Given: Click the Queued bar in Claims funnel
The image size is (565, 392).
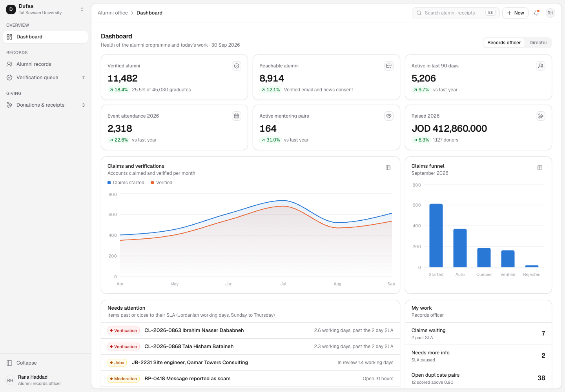Looking at the screenshot, I should (484, 258).
